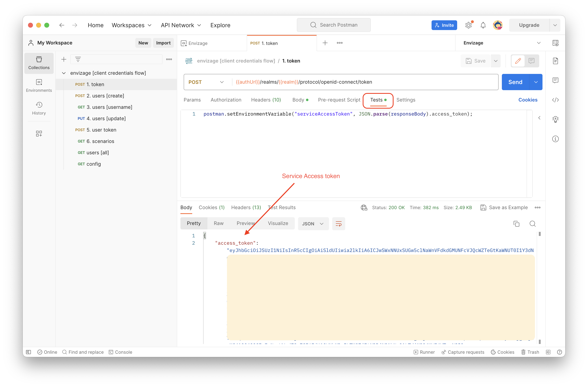Image resolution: width=588 pixels, height=387 pixels.
Task: Open the Code snippet icon
Action: point(555,100)
